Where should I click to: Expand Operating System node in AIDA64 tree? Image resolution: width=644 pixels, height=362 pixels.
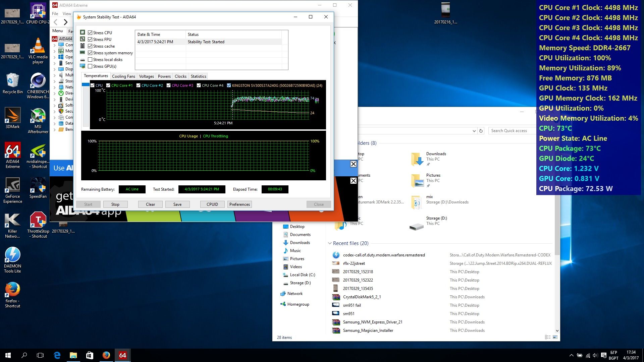click(55, 57)
